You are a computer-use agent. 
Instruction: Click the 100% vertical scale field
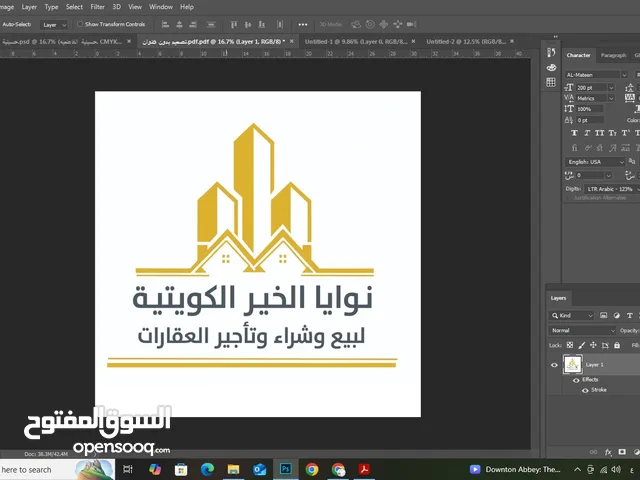click(590, 109)
